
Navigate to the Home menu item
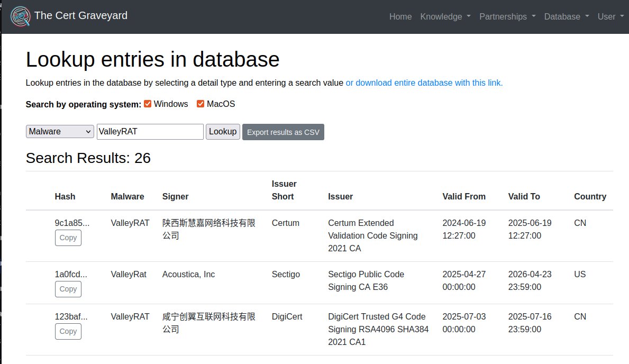(400, 16)
